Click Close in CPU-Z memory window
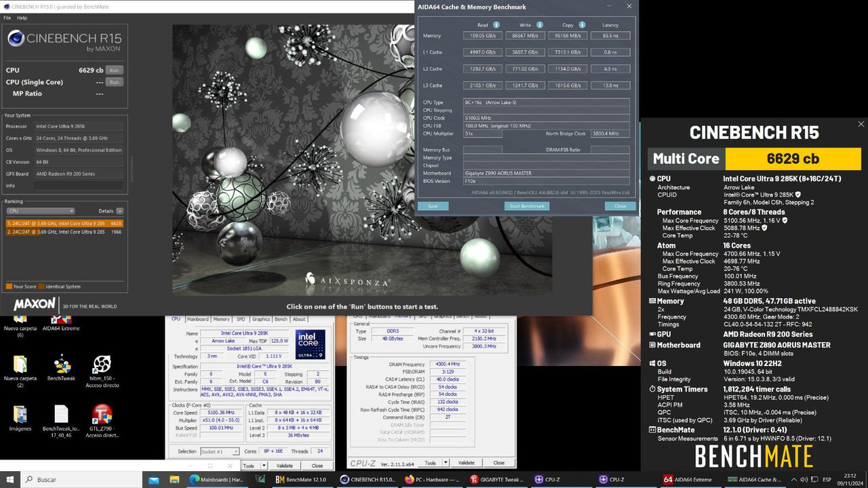This screenshot has height=488, width=868. tap(499, 463)
